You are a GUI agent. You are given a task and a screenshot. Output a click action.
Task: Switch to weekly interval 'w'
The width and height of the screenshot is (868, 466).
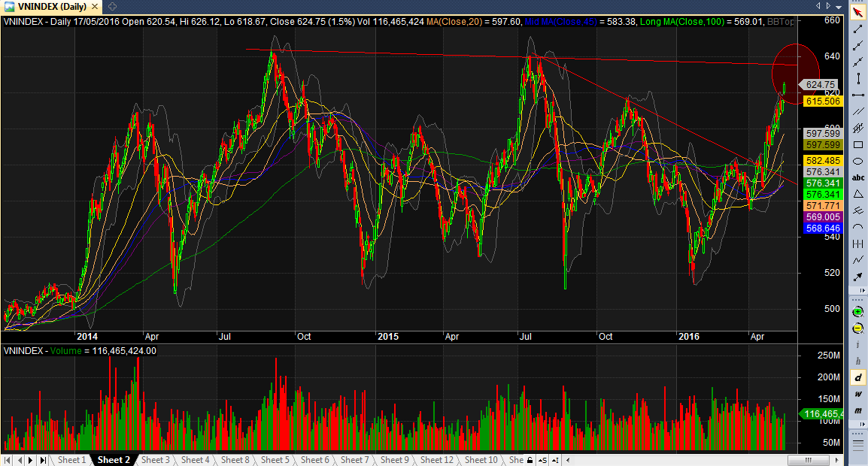(857, 395)
